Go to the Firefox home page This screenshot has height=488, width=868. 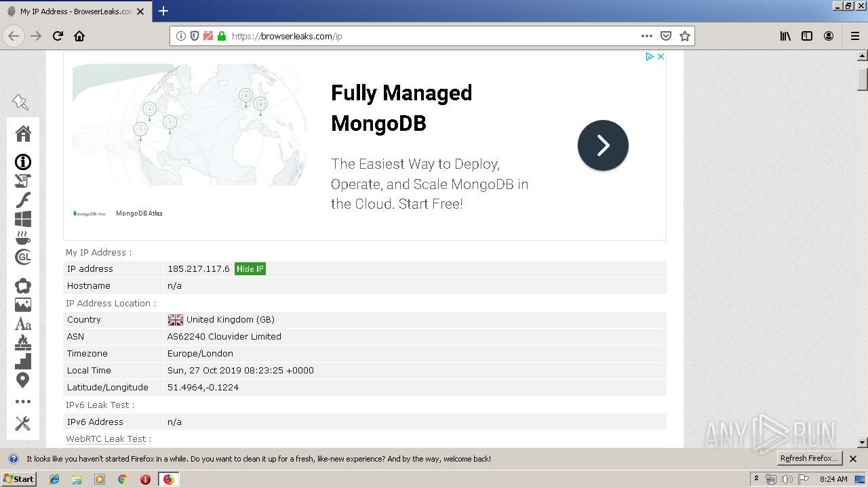[x=79, y=36]
